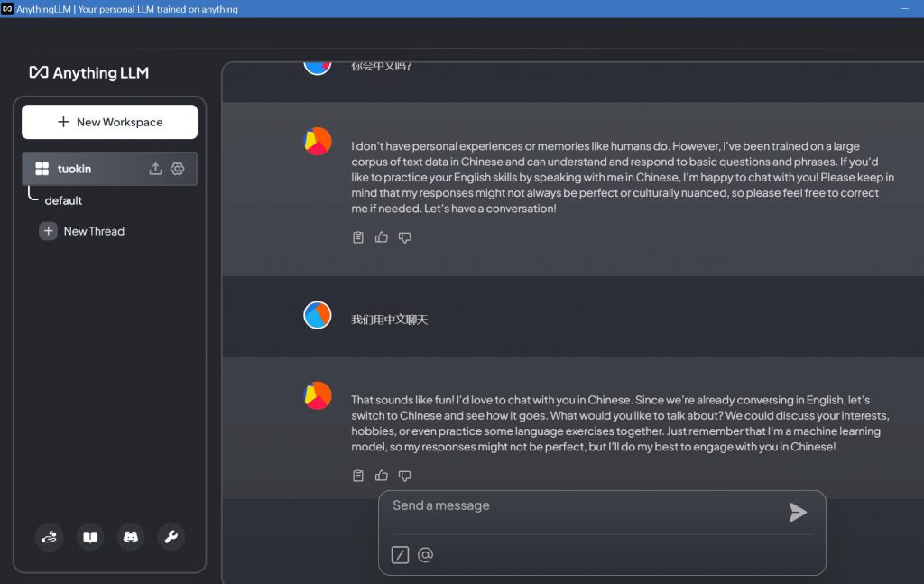This screenshot has width=924, height=584.
Task: Start a New Thread
Action: click(x=93, y=231)
